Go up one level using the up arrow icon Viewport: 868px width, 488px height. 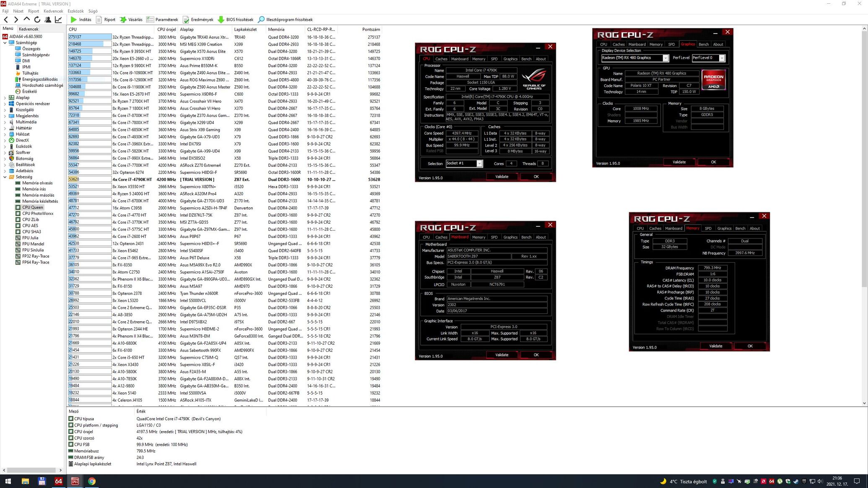(26, 19)
